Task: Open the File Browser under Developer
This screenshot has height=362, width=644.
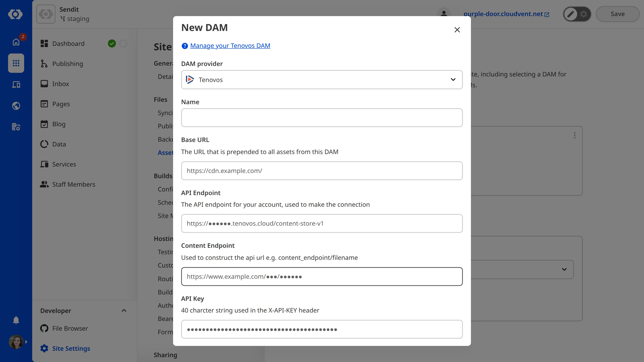Action: [70, 328]
